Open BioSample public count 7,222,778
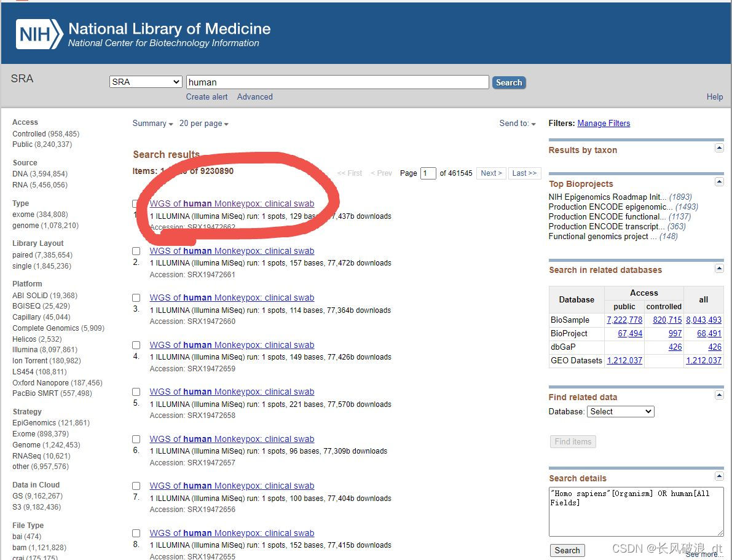The image size is (732, 560). click(x=624, y=320)
